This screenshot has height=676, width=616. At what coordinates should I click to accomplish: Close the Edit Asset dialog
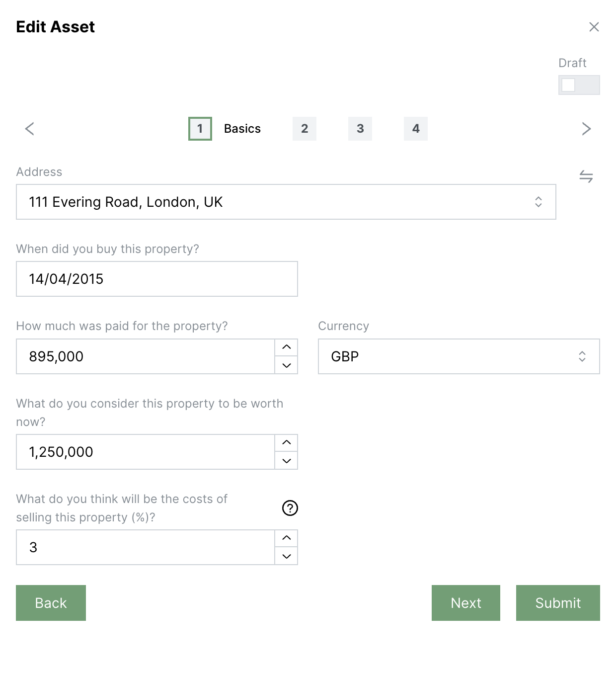coord(594,27)
